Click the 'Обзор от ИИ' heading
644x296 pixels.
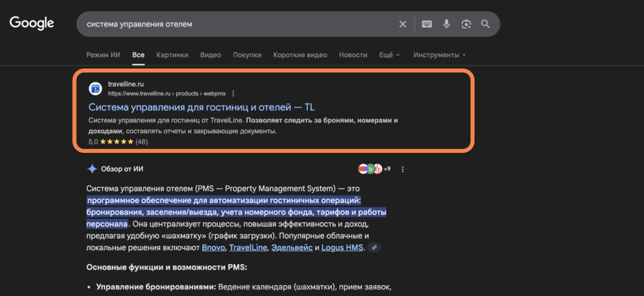point(122,169)
